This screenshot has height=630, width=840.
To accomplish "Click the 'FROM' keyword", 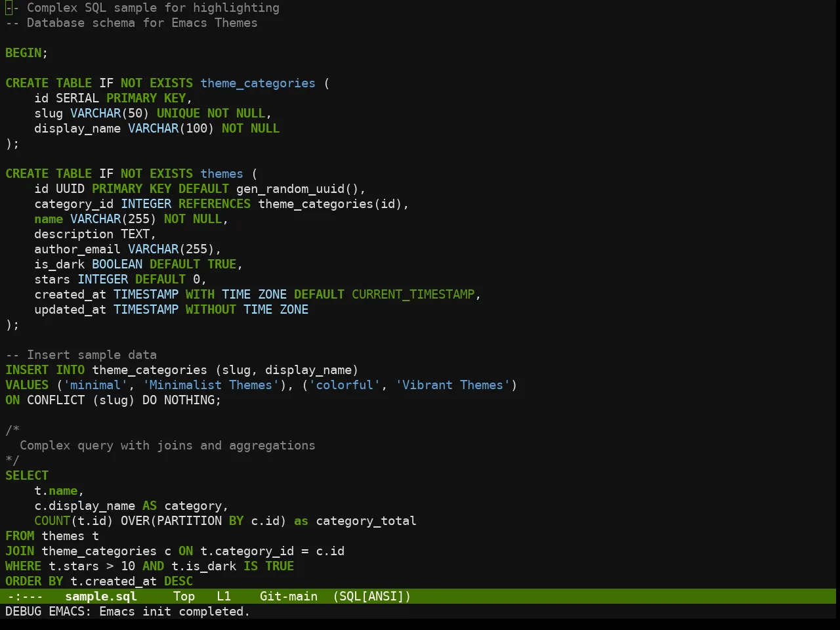I will 20,536.
